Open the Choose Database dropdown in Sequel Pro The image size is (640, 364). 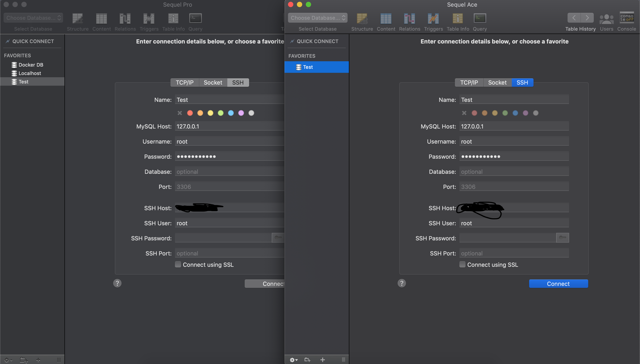click(x=33, y=18)
